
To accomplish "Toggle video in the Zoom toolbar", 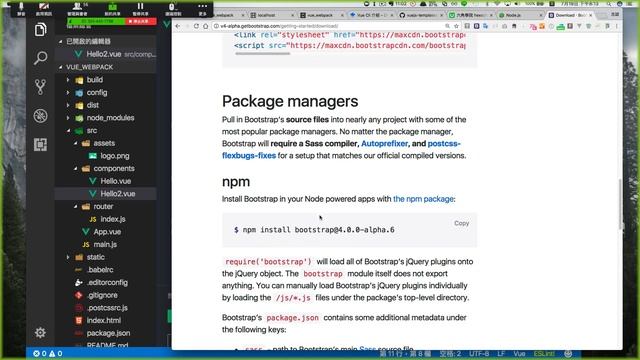I will click(x=44, y=9).
